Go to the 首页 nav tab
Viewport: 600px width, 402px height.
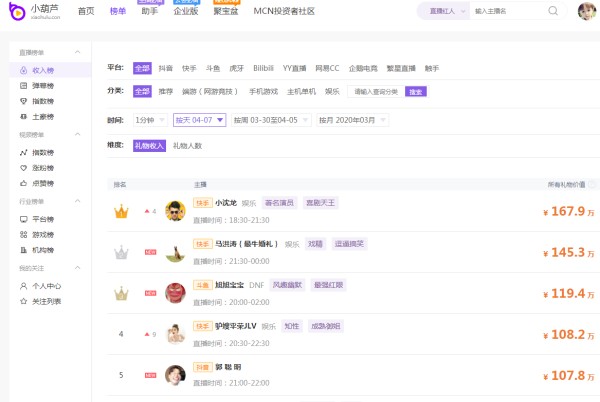(86, 11)
